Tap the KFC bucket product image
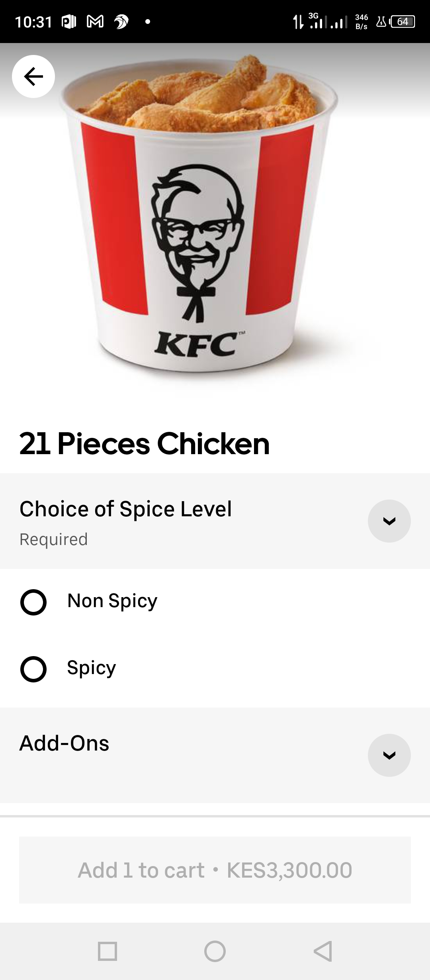This screenshot has width=430, height=980. pos(199,223)
